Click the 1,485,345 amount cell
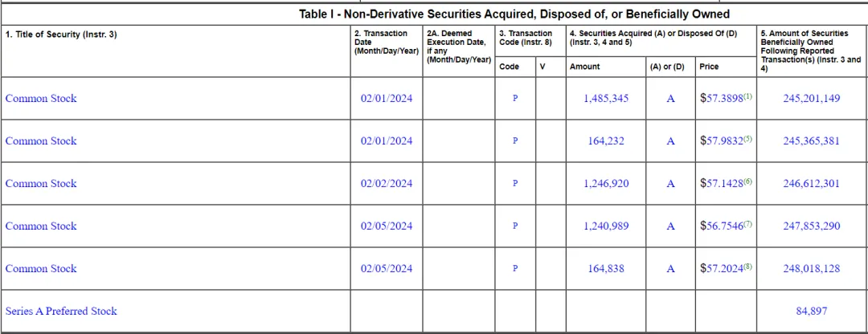This screenshot has height=334, width=868. 606,99
